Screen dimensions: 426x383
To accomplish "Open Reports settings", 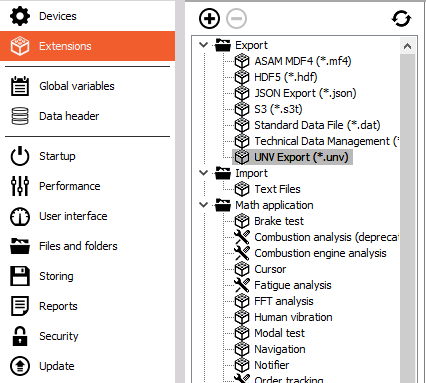I will coord(87,306).
